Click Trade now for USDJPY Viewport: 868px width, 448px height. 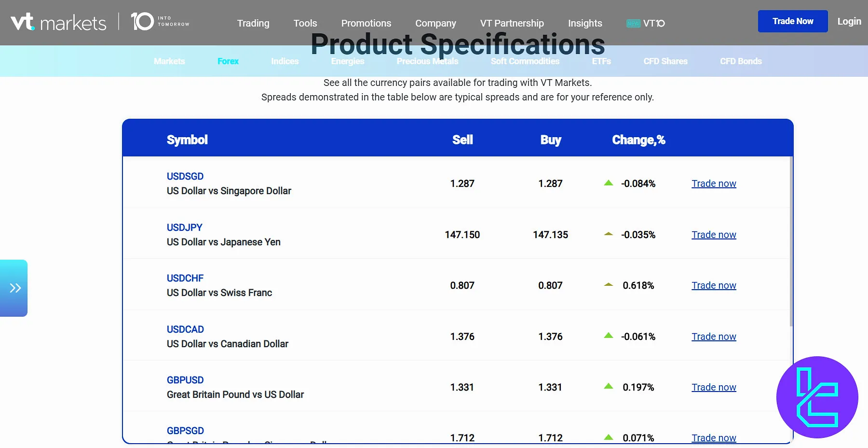(714, 235)
